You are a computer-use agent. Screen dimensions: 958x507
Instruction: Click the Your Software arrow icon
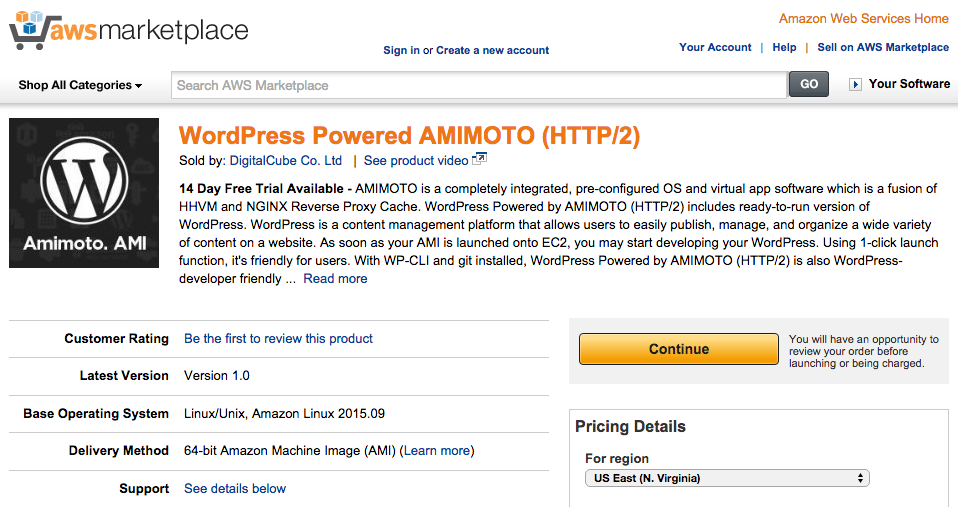click(855, 84)
